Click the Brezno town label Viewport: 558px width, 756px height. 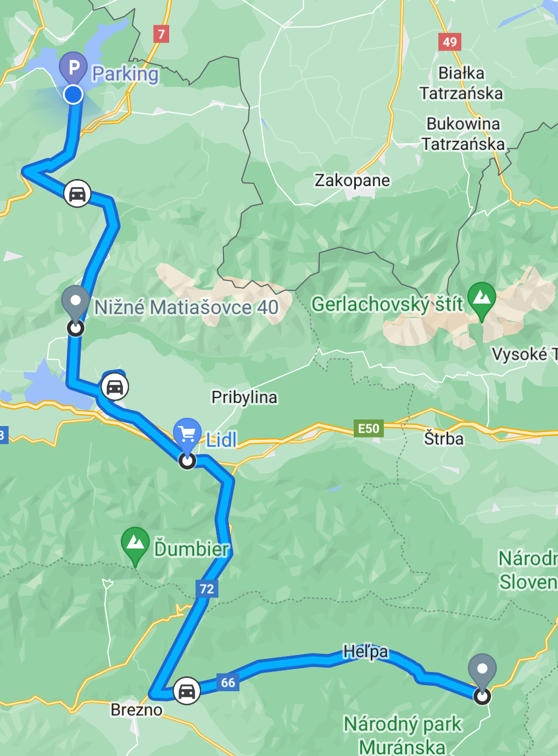coord(137,710)
